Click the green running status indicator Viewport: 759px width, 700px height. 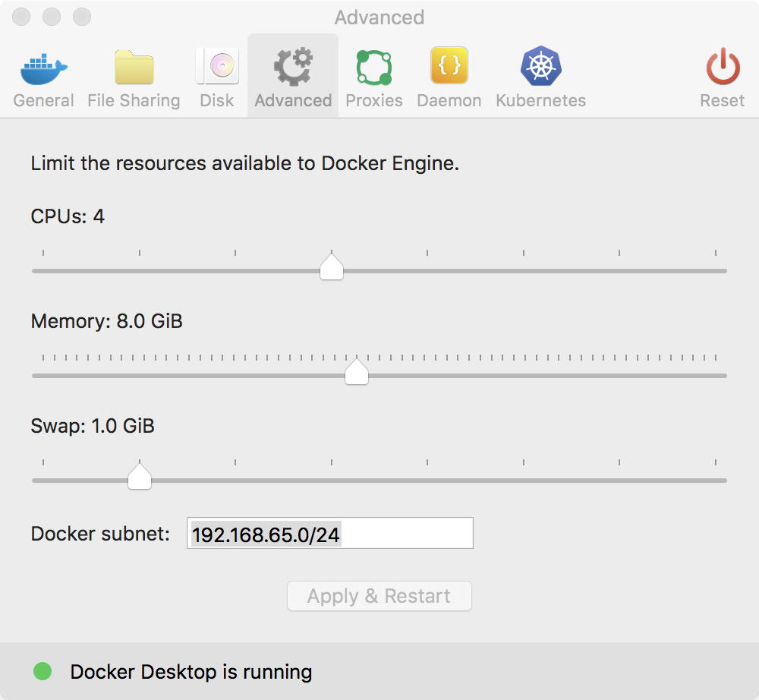pos(43,671)
